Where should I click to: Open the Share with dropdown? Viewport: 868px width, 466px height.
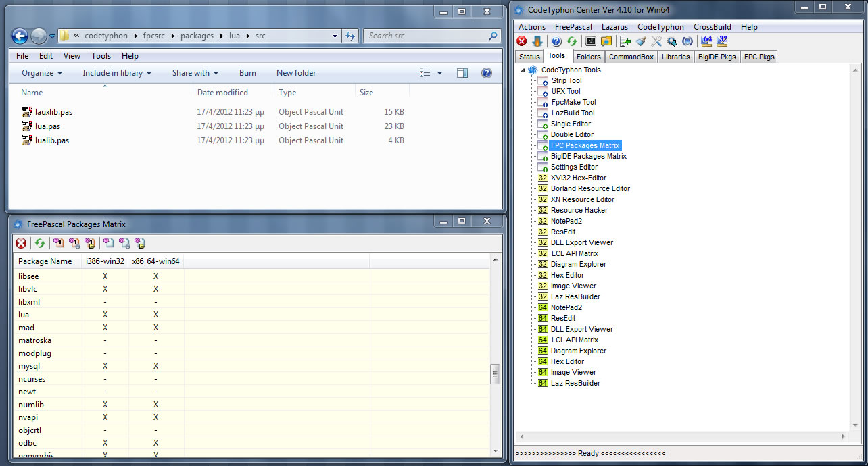(x=195, y=73)
